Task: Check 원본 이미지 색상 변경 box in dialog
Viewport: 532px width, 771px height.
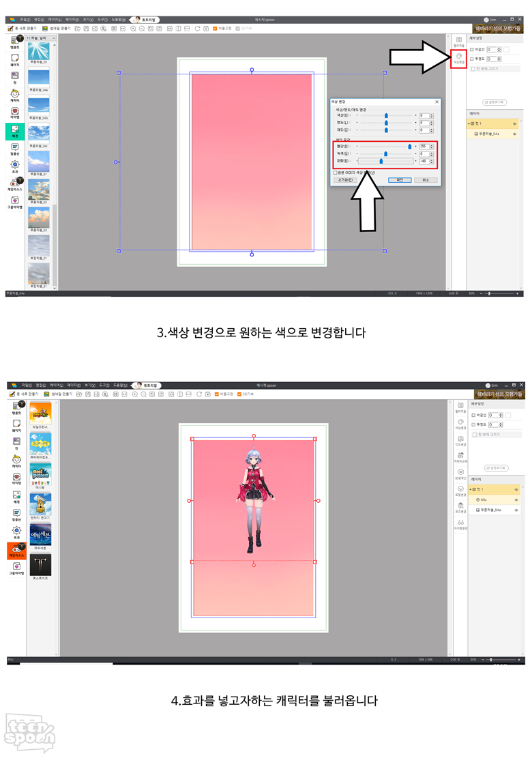Action: pyautogui.click(x=336, y=173)
